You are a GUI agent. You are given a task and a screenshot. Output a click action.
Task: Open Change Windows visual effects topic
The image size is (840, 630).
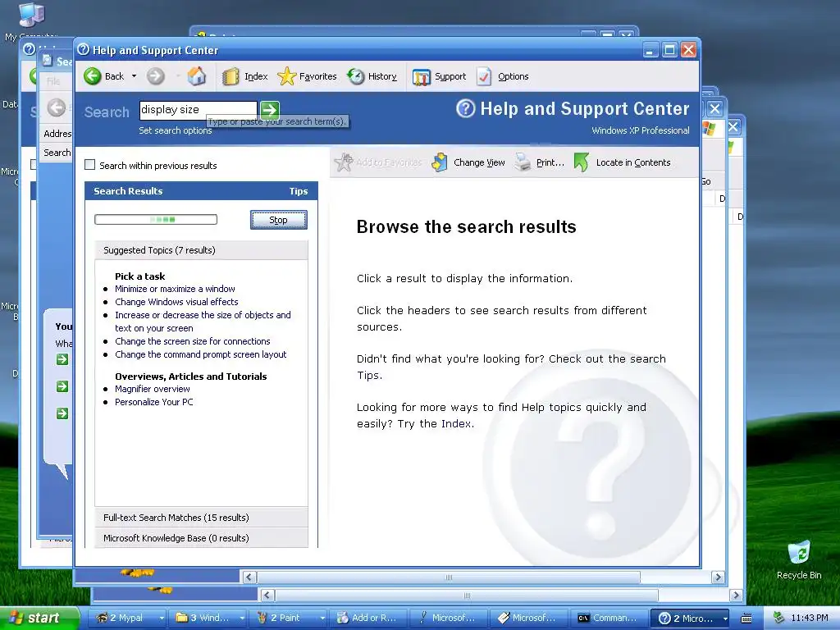[177, 302]
